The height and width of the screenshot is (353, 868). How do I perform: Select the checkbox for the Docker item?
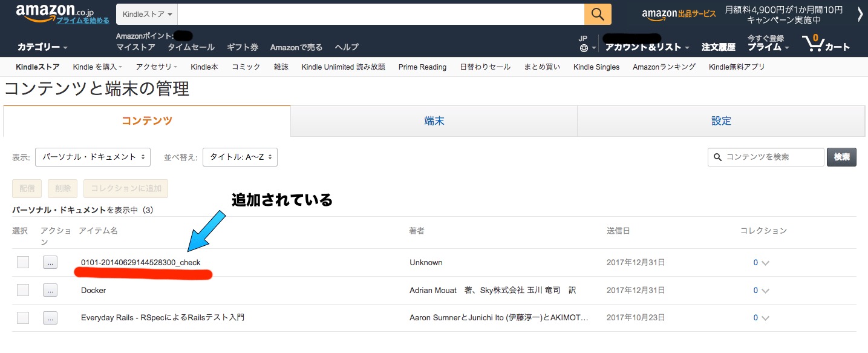[22, 289]
